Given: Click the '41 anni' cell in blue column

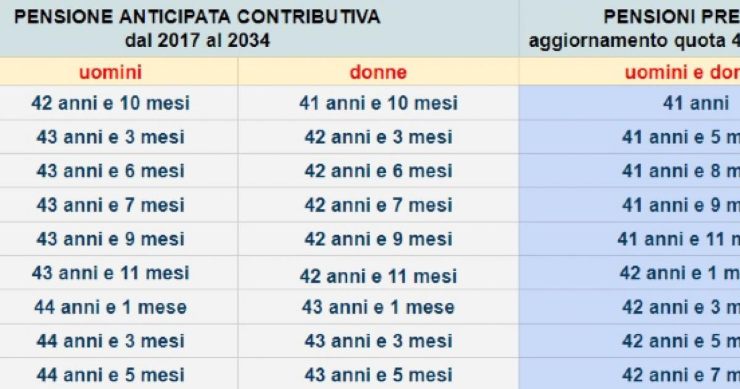Looking at the screenshot, I should coord(630,103).
